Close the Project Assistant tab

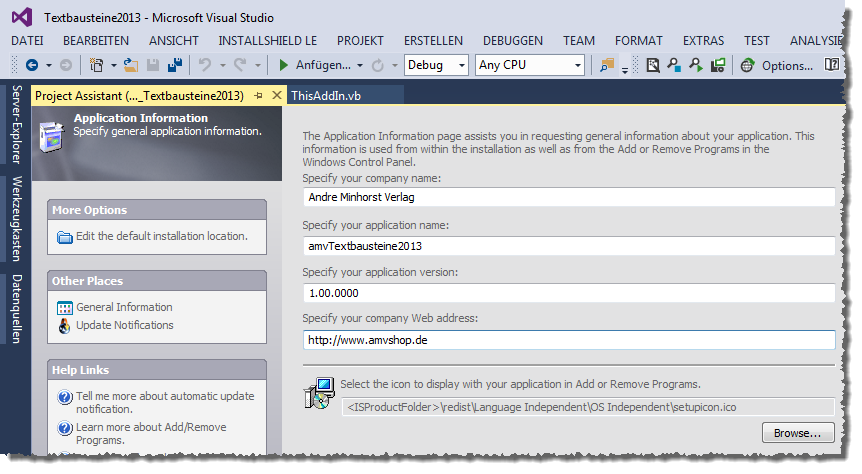pos(277,96)
